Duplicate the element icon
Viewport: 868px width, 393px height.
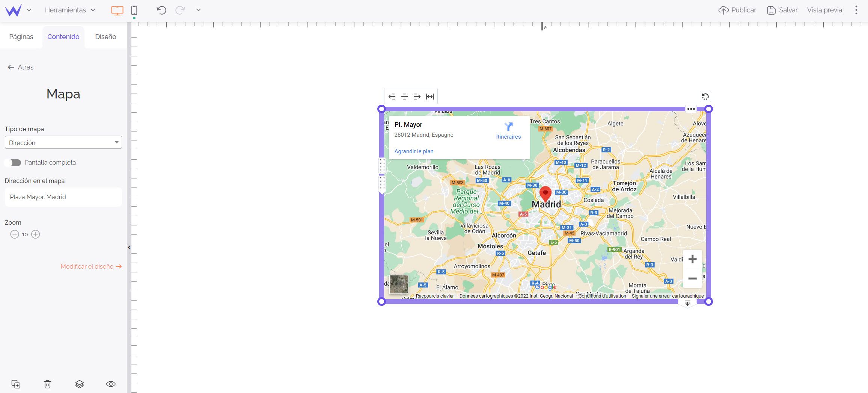click(16, 384)
